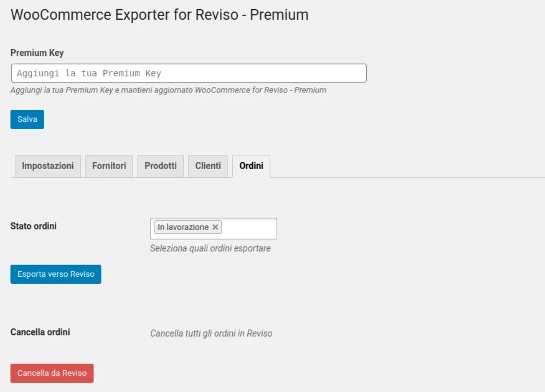The height and width of the screenshot is (392, 545).
Task: Switch to the Impostazioni tab
Action: pos(48,166)
